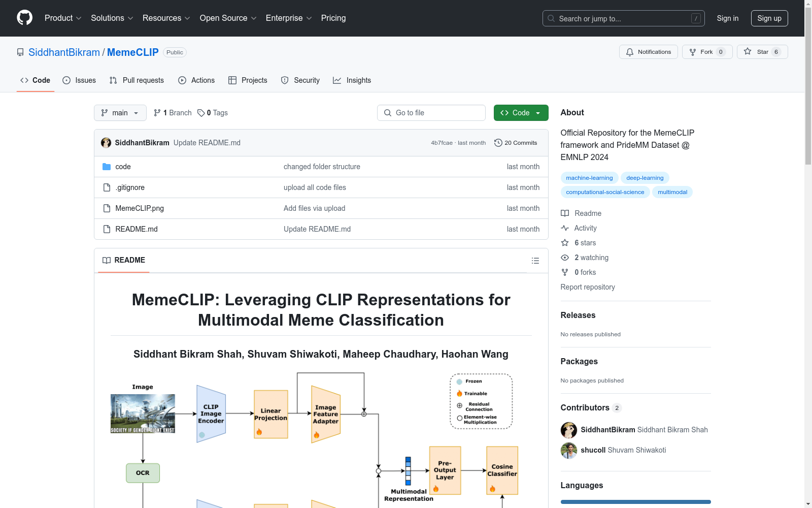Open the latest commit message Update README.md
Viewport: 812px width, 508px height.
tap(207, 143)
